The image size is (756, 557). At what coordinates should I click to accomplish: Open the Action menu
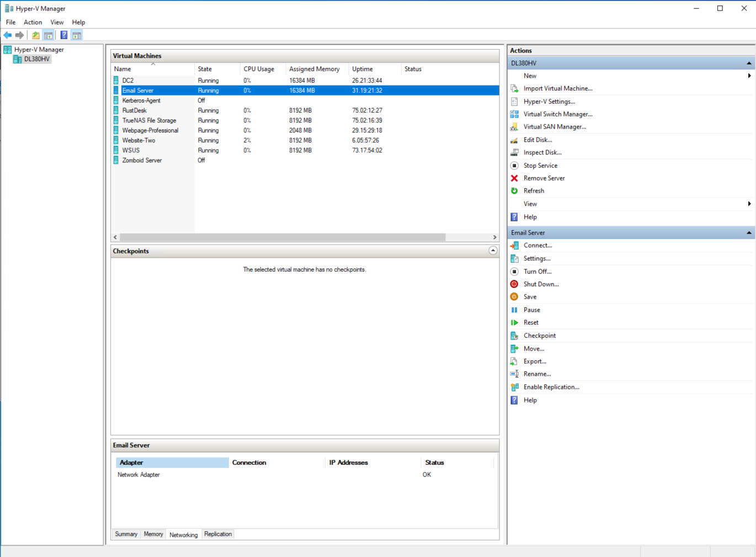[x=33, y=22]
